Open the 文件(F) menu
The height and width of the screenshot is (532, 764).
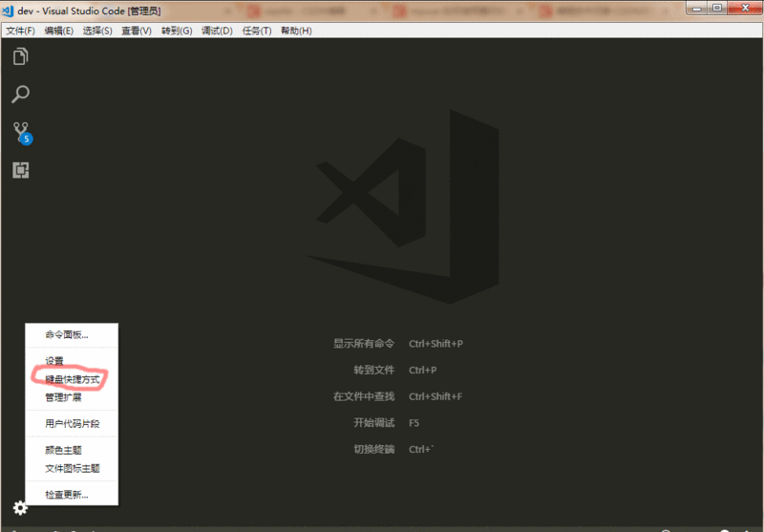[x=20, y=31]
